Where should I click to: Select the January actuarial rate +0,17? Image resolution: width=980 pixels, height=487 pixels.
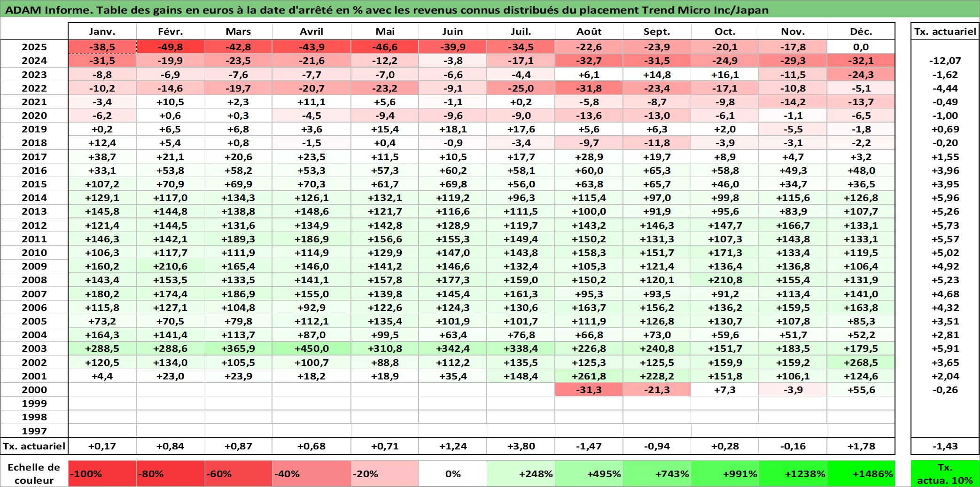[x=102, y=446]
